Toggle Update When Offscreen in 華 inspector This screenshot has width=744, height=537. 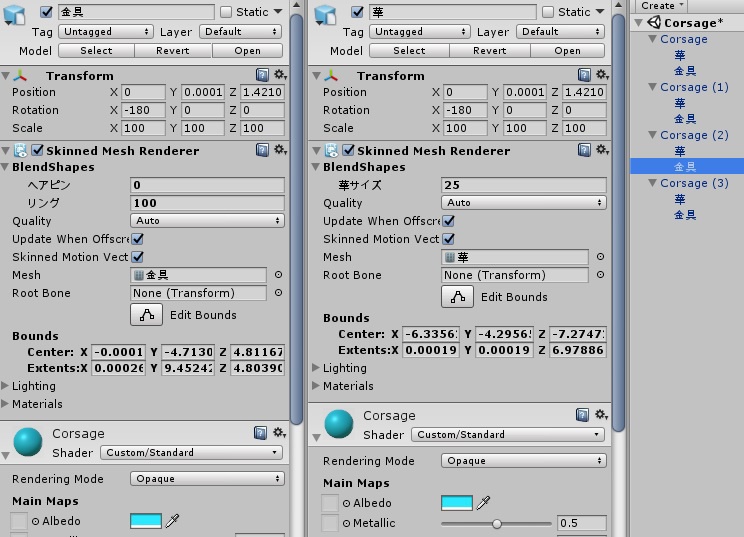448,221
